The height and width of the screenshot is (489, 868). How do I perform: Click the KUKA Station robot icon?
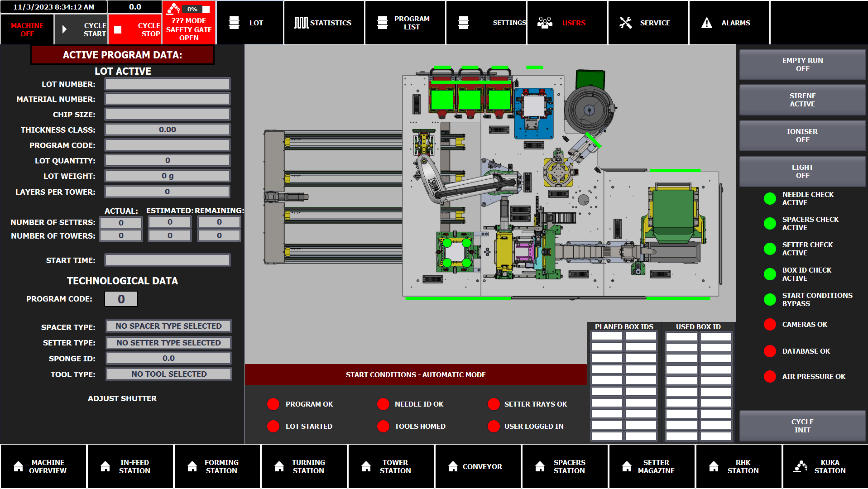801,466
